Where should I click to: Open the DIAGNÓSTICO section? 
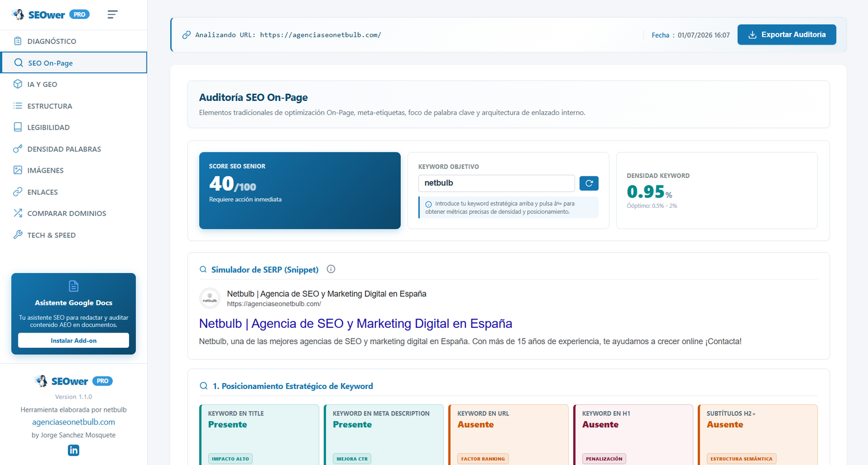pyautogui.click(x=74, y=41)
